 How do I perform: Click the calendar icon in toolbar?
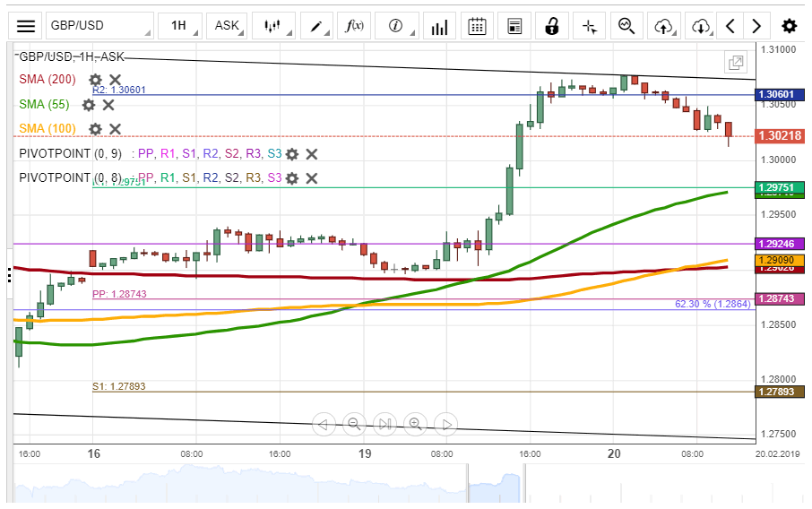pos(478,26)
